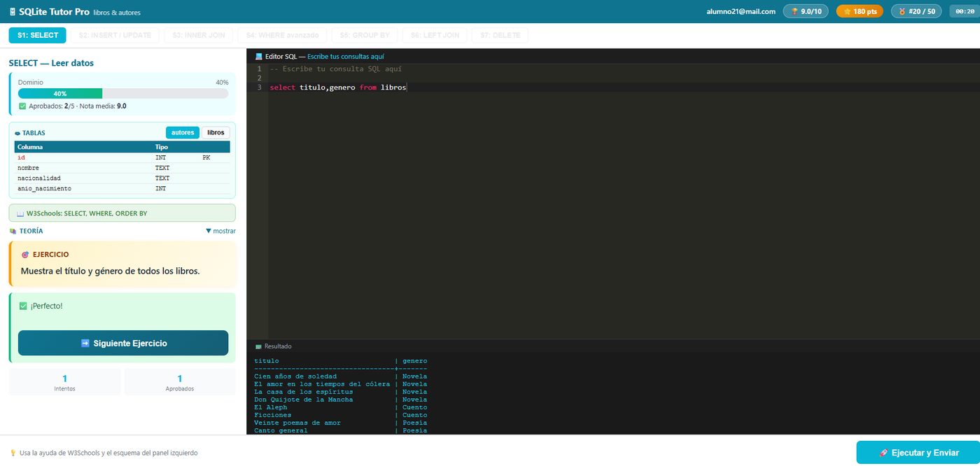The height and width of the screenshot is (466, 980).
Task: Click the 'nacionalidad' column row
Action: [122, 178]
